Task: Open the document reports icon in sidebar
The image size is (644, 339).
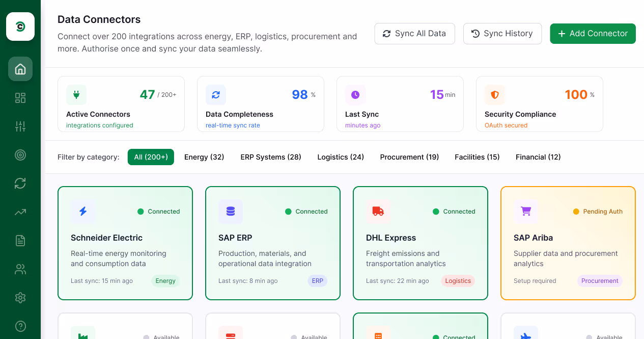Action: pos(20,241)
